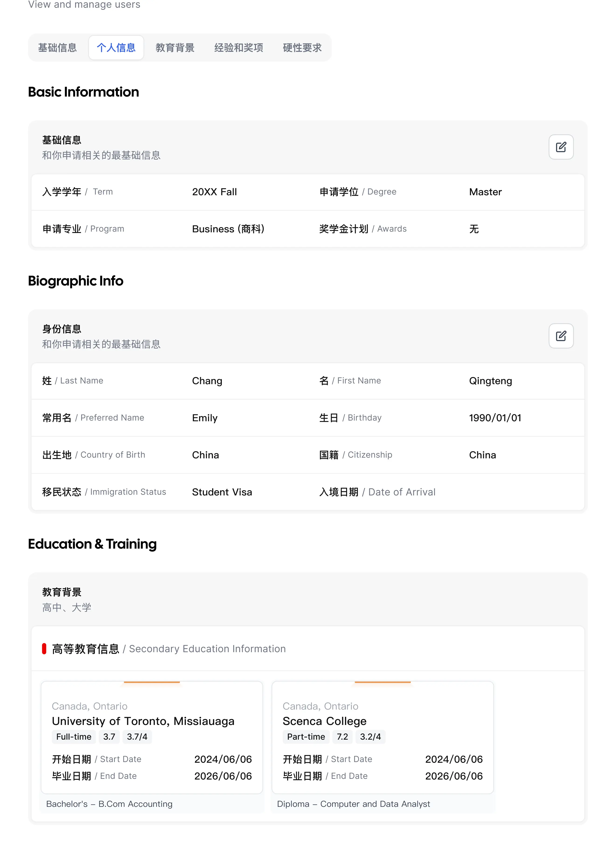Switch to the 基础信息 tab
Screen dimensions: 616x860
click(x=58, y=47)
